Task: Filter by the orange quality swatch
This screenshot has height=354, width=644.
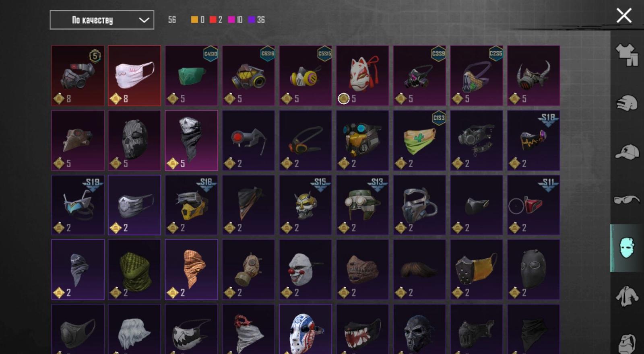Action: coord(194,20)
